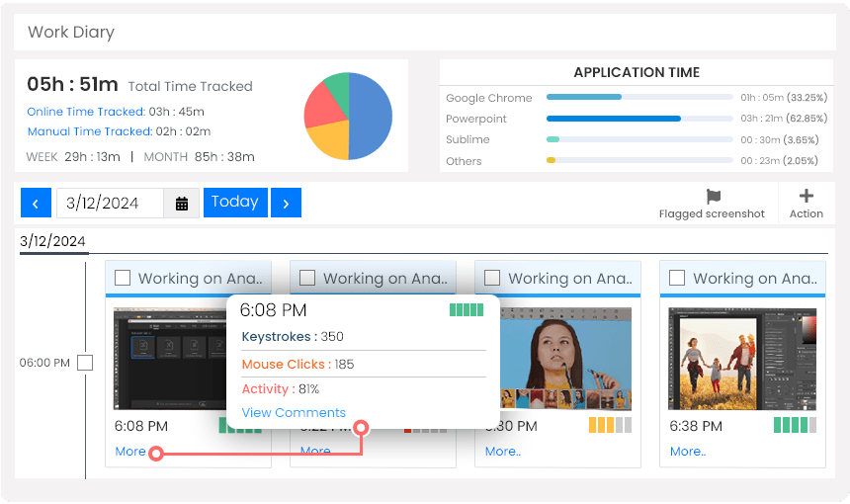Go to next day with right arrow
Screen dimensions: 850x504
click(x=286, y=204)
